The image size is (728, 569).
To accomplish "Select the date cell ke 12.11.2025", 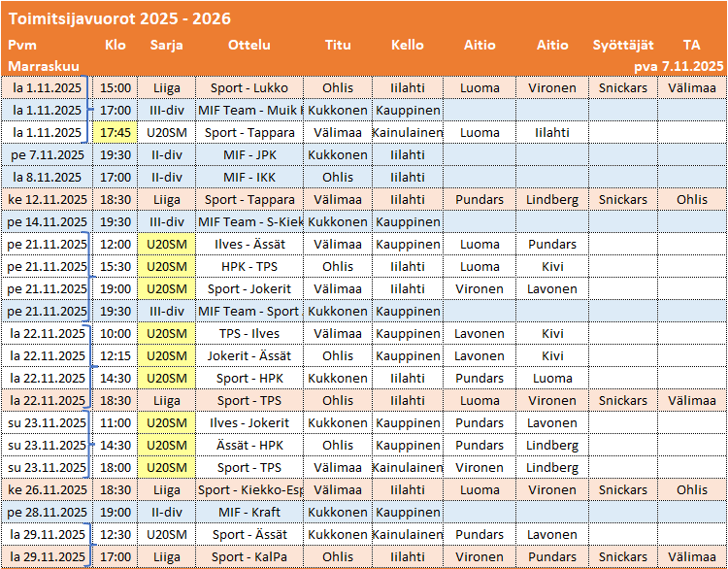I will (47, 200).
